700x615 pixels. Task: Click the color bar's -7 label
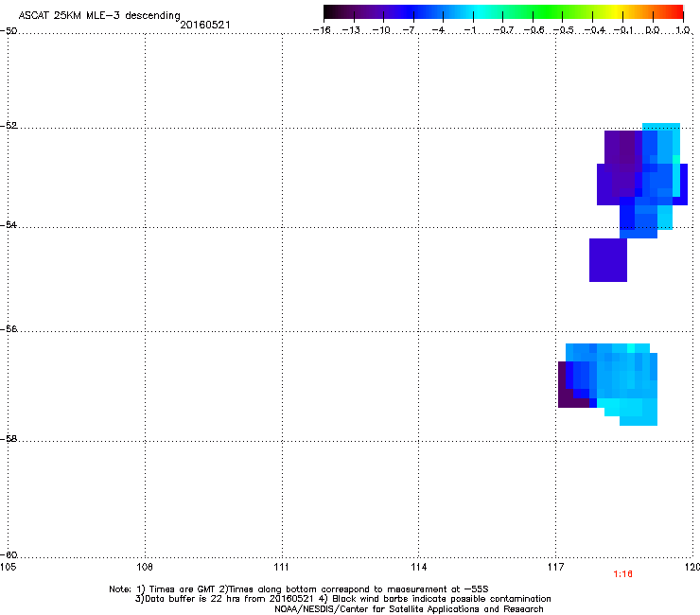409,30
